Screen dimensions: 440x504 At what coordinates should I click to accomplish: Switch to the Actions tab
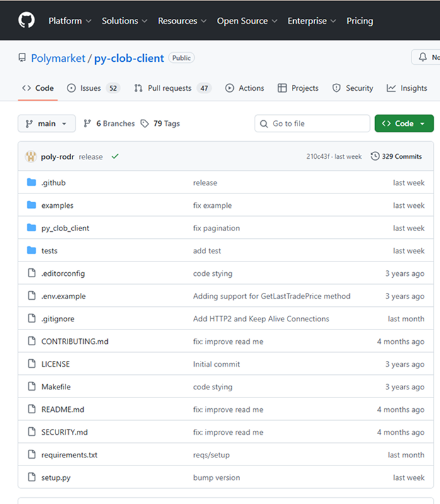point(245,88)
